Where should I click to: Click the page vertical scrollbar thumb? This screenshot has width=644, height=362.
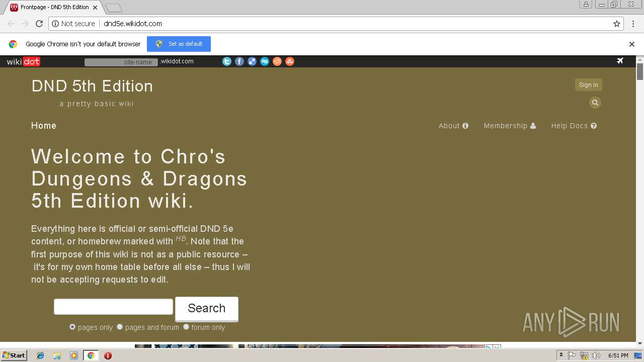click(640, 72)
